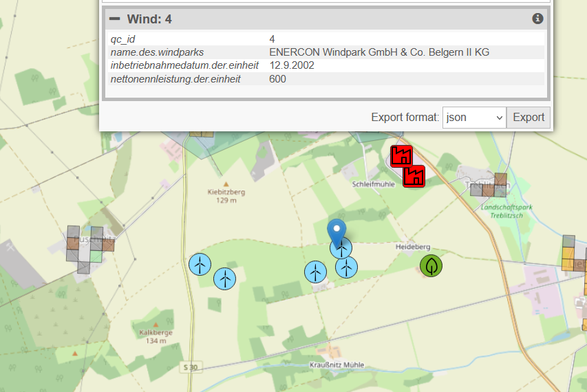The width and height of the screenshot is (587, 392).
Task: Click the nettonennleistung.der.einheit label
Action: (x=175, y=79)
